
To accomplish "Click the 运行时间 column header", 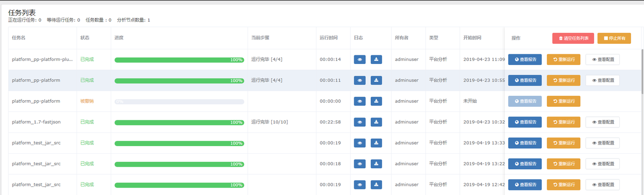I will point(329,38).
